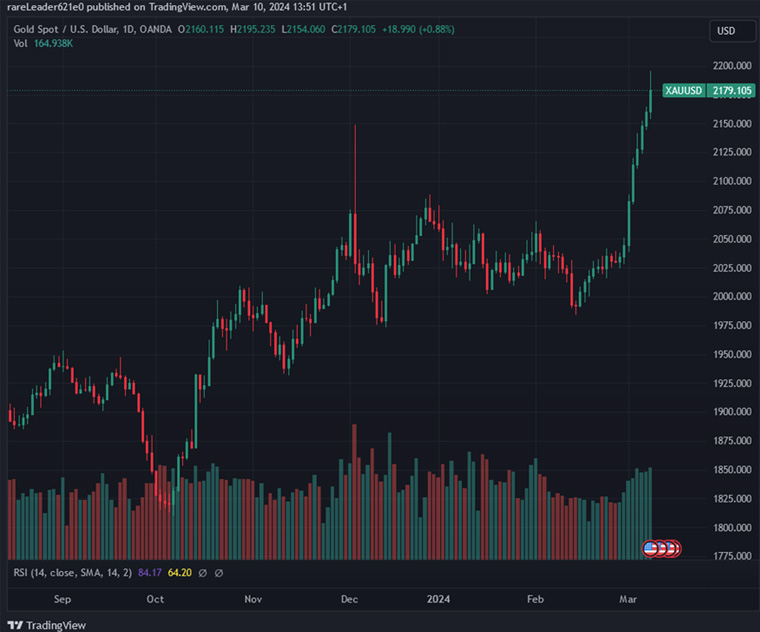Screen dimensions: 760x632
Task: Click the TradingView logo icon
Action: pyautogui.click(x=16, y=625)
